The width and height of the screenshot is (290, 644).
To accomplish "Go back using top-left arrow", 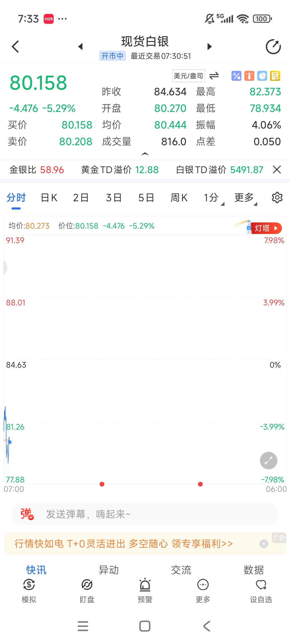I will click(x=16, y=47).
